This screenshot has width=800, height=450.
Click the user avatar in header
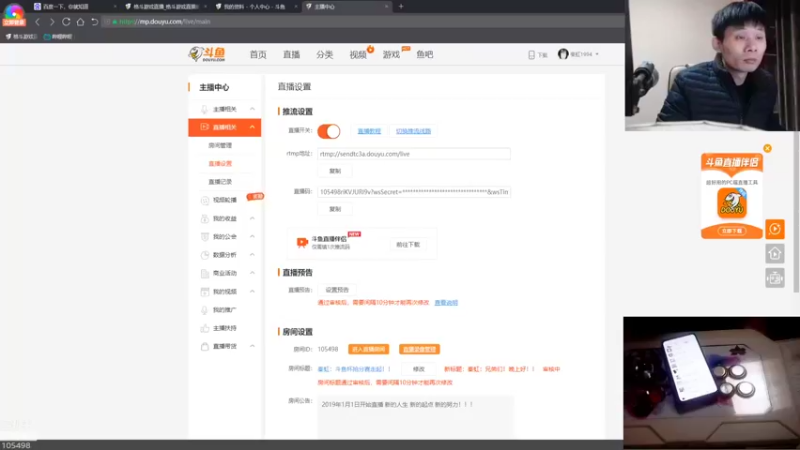pos(563,54)
